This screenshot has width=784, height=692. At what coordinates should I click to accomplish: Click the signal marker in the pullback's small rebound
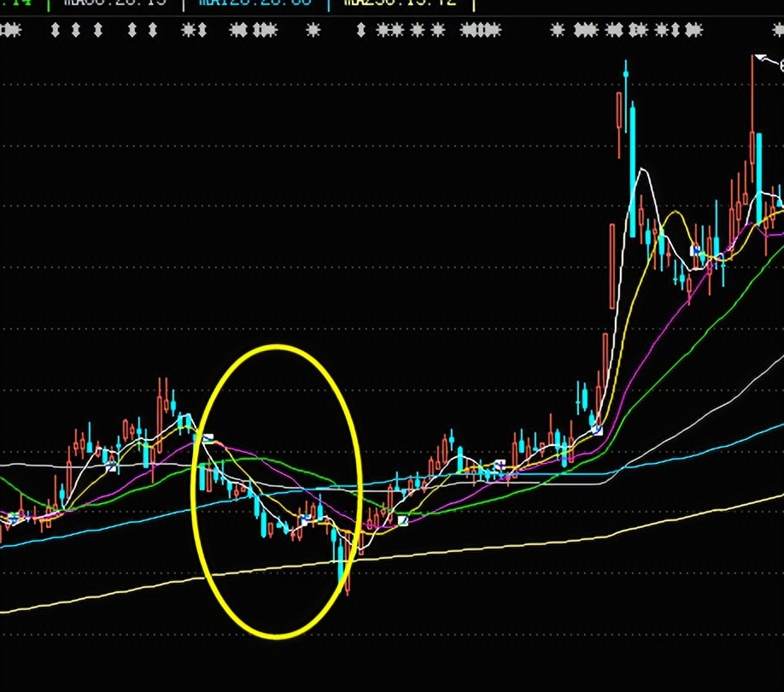[x=306, y=520]
